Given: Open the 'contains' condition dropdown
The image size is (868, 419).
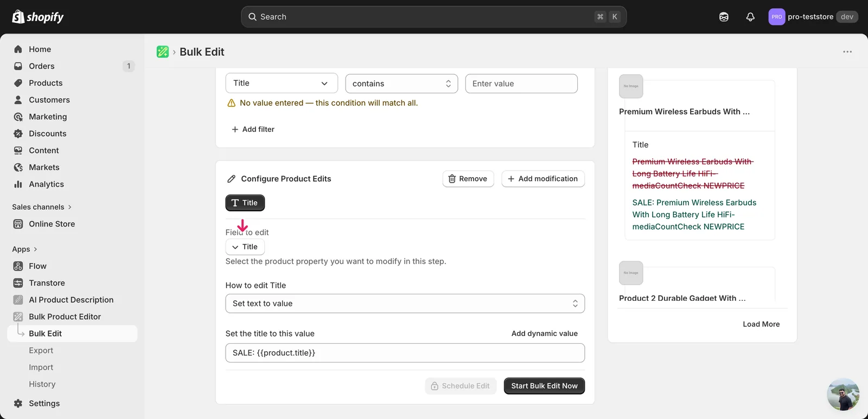Looking at the screenshot, I should [x=401, y=83].
